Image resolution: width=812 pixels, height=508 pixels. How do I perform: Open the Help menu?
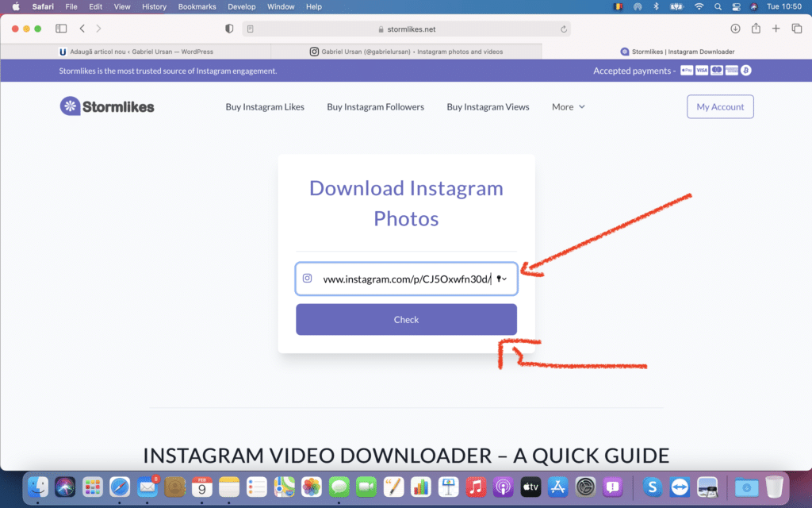point(314,6)
